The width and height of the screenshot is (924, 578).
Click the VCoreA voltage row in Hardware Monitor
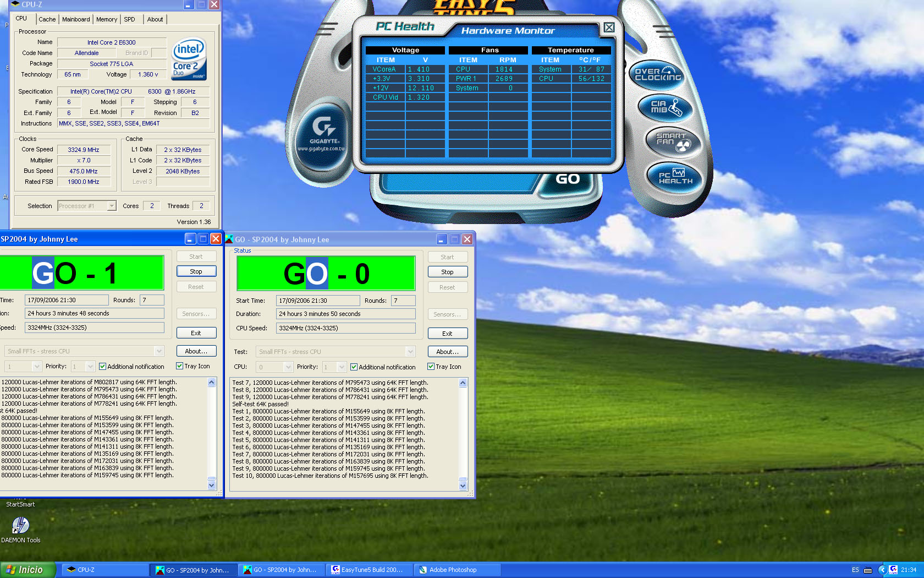coord(405,69)
